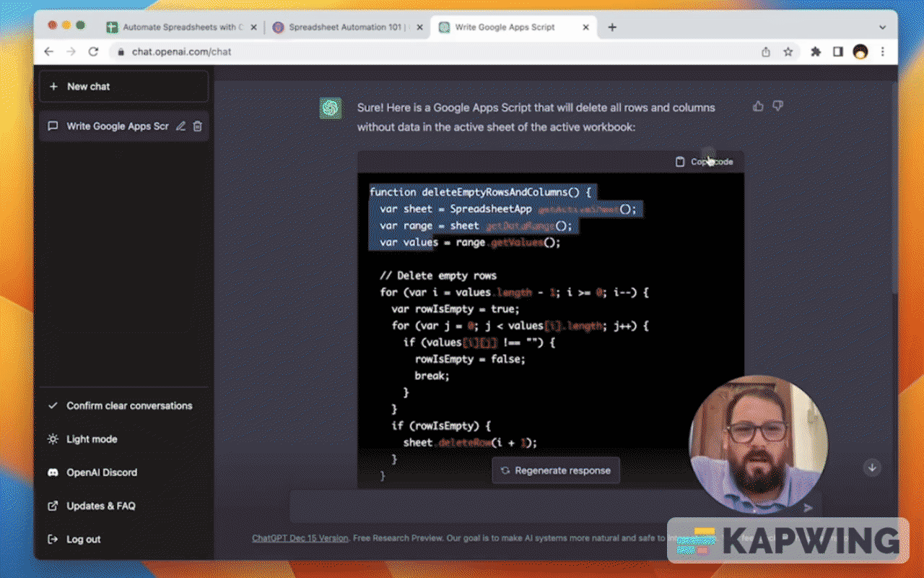Give the response a thumbs down
This screenshot has height=578, width=924.
coord(777,106)
